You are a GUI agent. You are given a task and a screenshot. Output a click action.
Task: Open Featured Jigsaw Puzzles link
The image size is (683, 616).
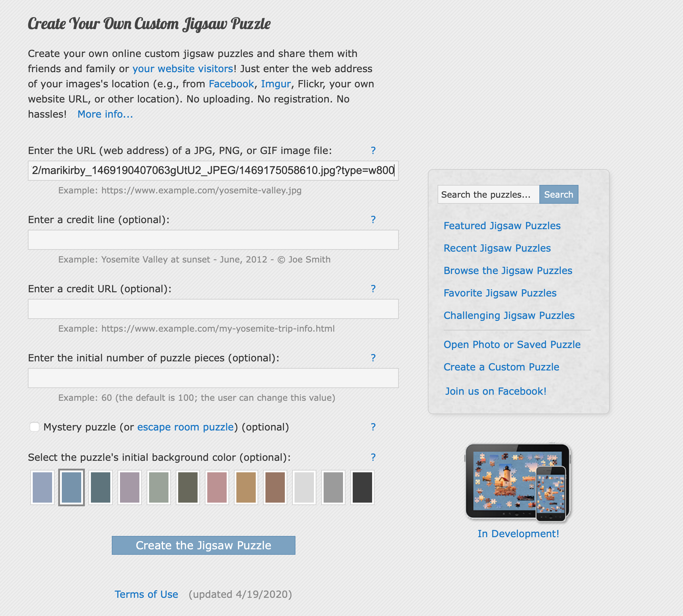point(502,226)
